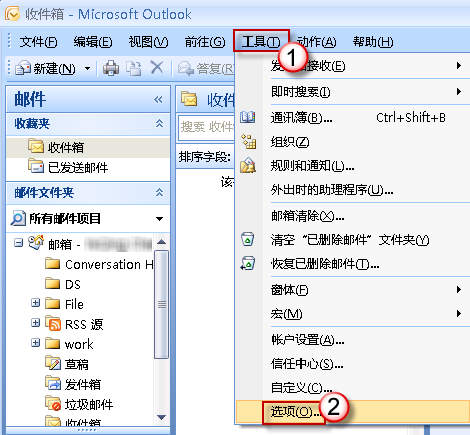The image size is (470, 435).
Task: Collapse the 邮箱 mailbox tree node
Action: click(19, 243)
